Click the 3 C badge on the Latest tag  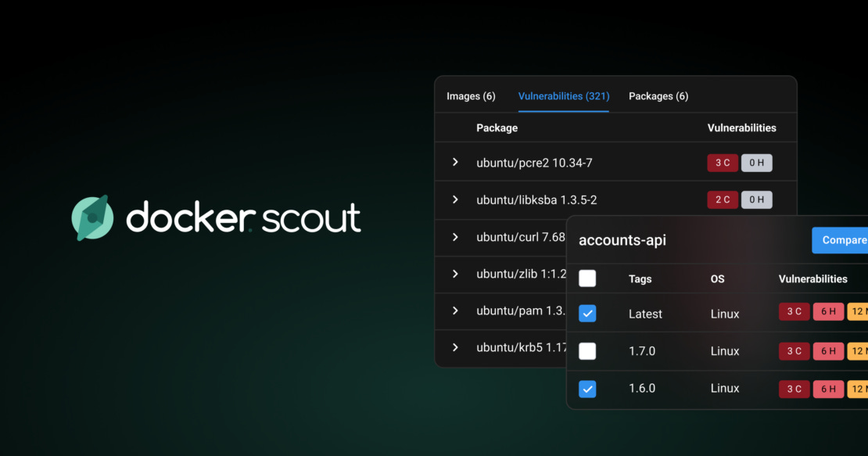tap(794, 311)
